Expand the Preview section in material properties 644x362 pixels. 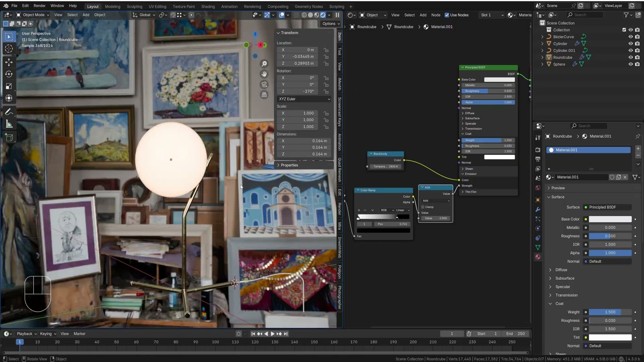pos(558,188)
